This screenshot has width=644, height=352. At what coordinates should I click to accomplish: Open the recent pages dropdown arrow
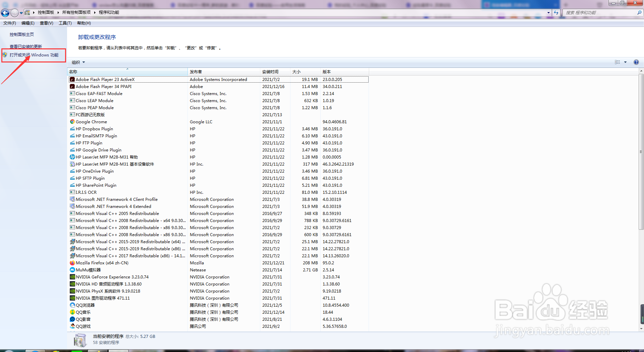(x=21, y=13)
